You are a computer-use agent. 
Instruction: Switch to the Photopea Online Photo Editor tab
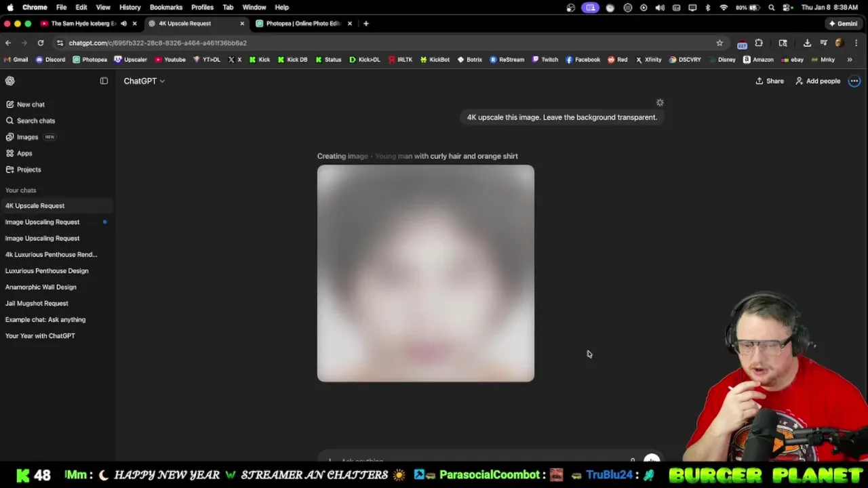click(298, 23)
